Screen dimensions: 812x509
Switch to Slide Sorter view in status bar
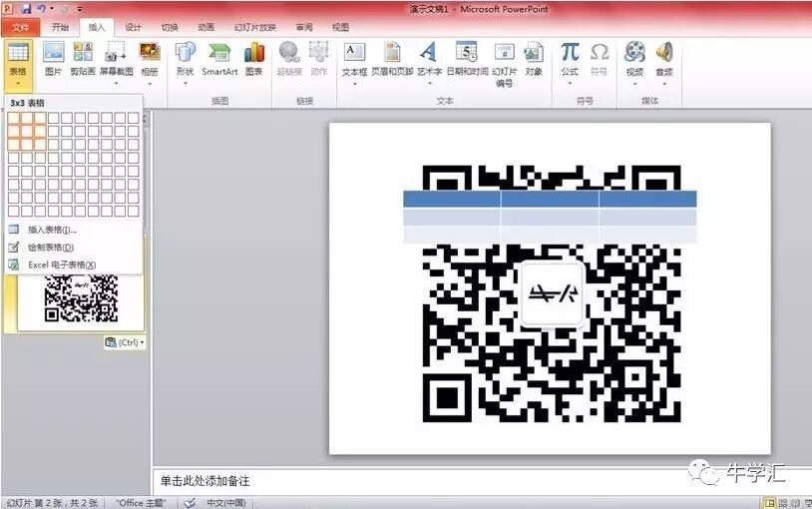tap(782, 503)
